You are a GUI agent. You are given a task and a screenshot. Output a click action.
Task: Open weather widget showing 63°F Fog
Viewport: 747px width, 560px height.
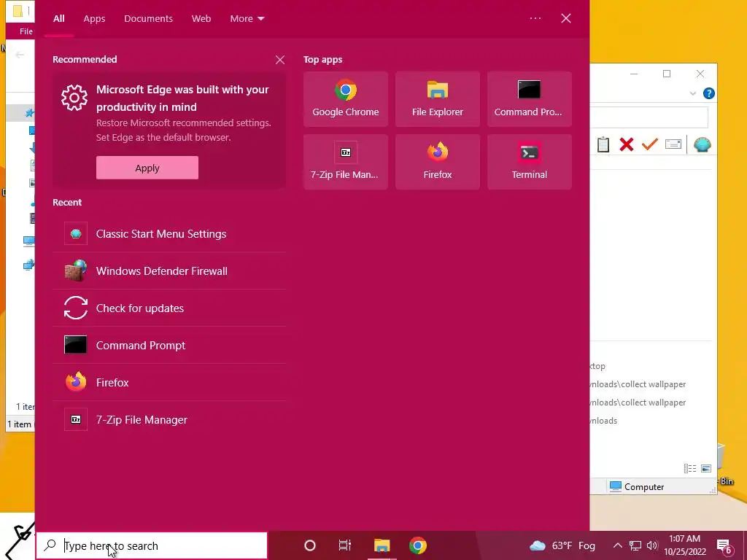562,545
